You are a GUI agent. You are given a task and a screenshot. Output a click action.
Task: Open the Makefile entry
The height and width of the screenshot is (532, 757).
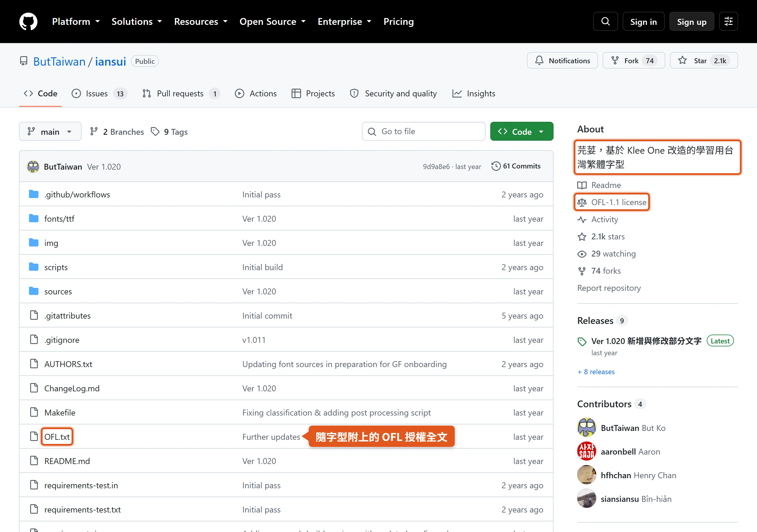tap(60, 413)
